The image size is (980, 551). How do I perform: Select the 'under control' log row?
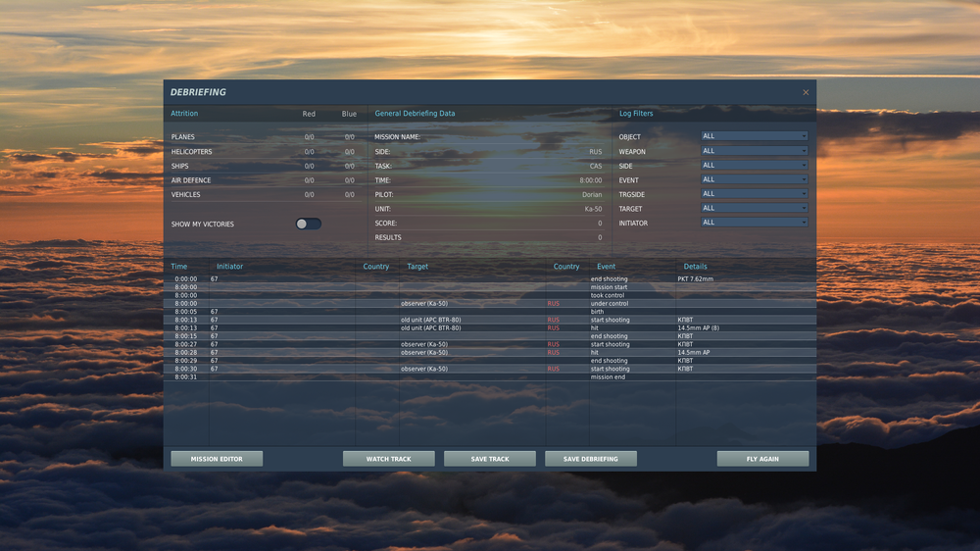coord(490,303)
